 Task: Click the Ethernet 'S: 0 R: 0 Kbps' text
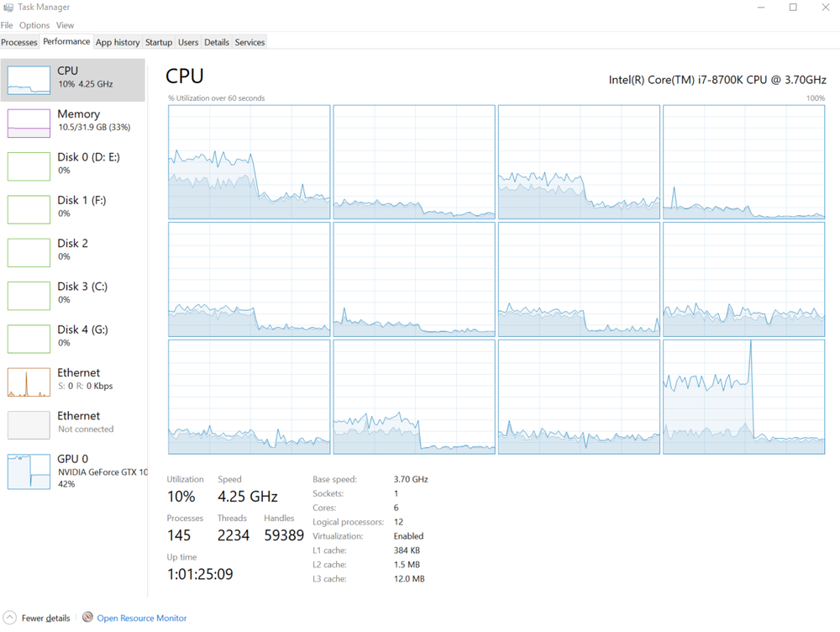[85, 386]
